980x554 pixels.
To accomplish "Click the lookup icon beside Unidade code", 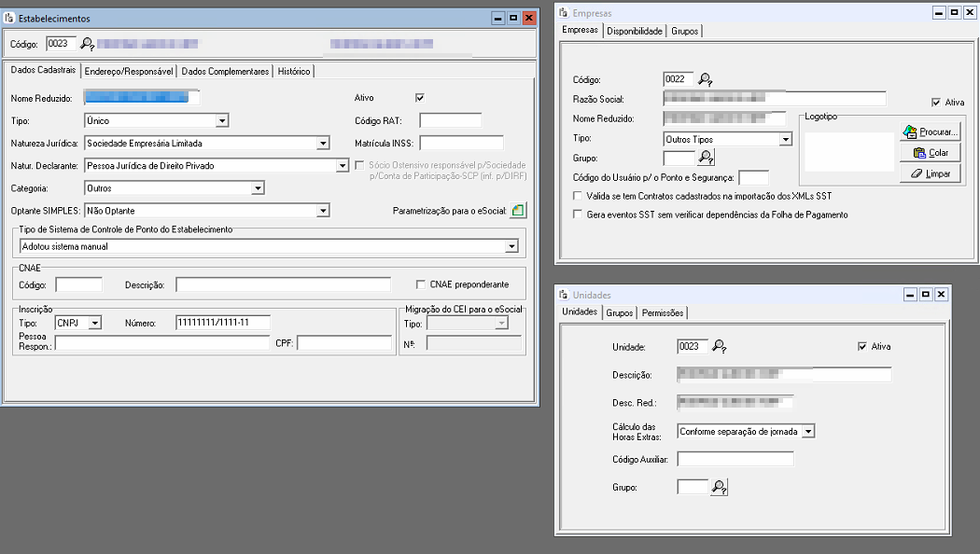I will [719, 347].
